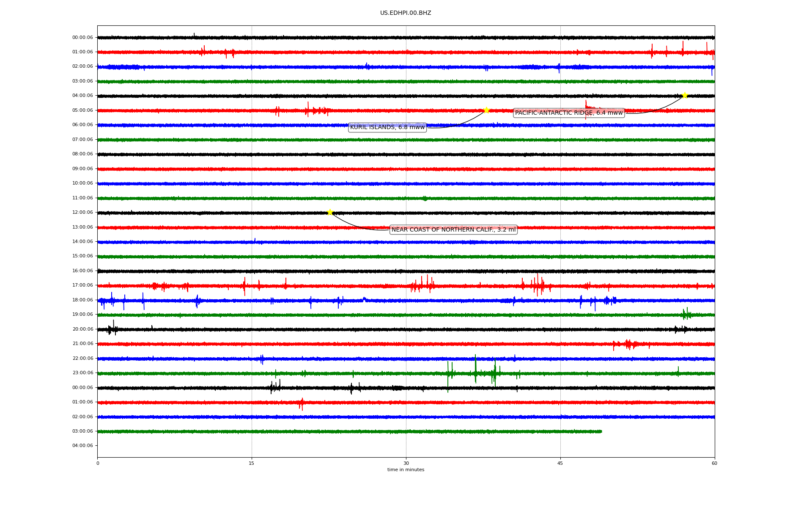Click the 23:00:06 row label
812x508 pixels.
point(82,373)
